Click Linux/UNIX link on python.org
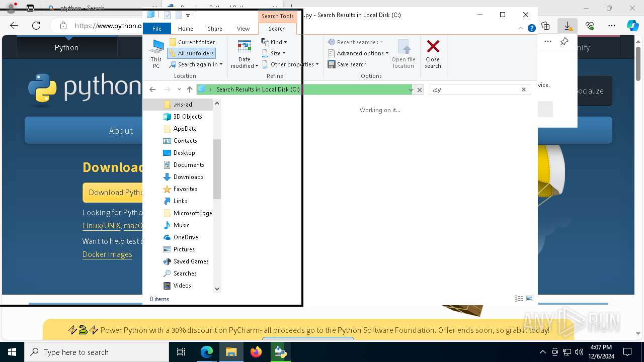Screen dimensions: 644x362 coord(101,226)
